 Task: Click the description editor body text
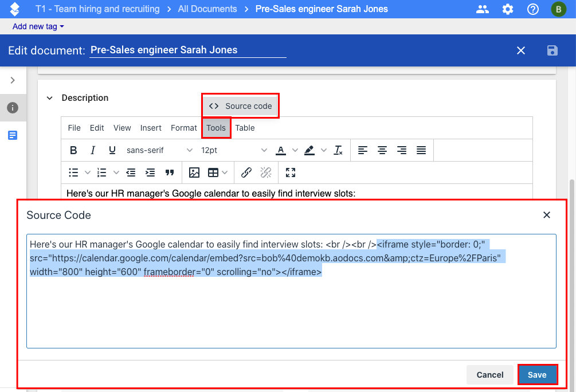point(211,194)
